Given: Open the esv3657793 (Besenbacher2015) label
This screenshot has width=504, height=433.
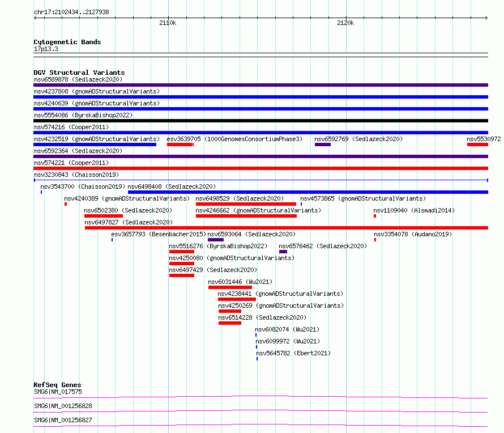Looking at the screenshot, I should tap(159, 234).
